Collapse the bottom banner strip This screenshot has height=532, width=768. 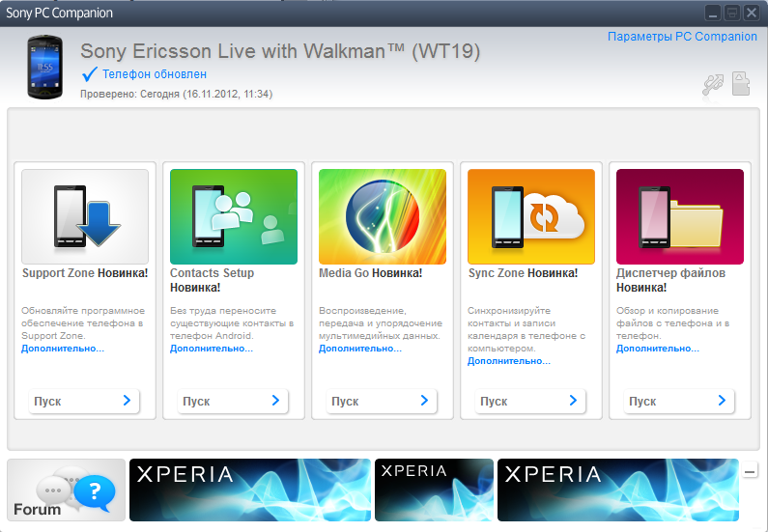point(751,471)
